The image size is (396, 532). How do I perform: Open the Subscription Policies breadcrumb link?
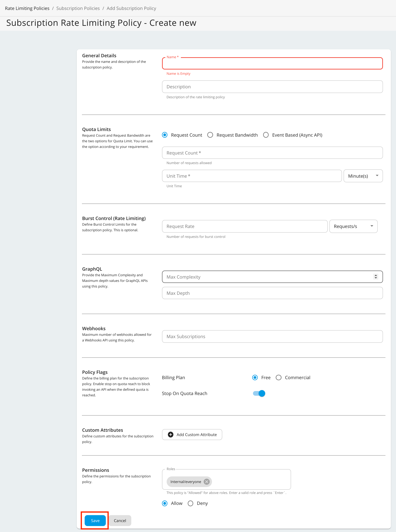tap(78, 8)
